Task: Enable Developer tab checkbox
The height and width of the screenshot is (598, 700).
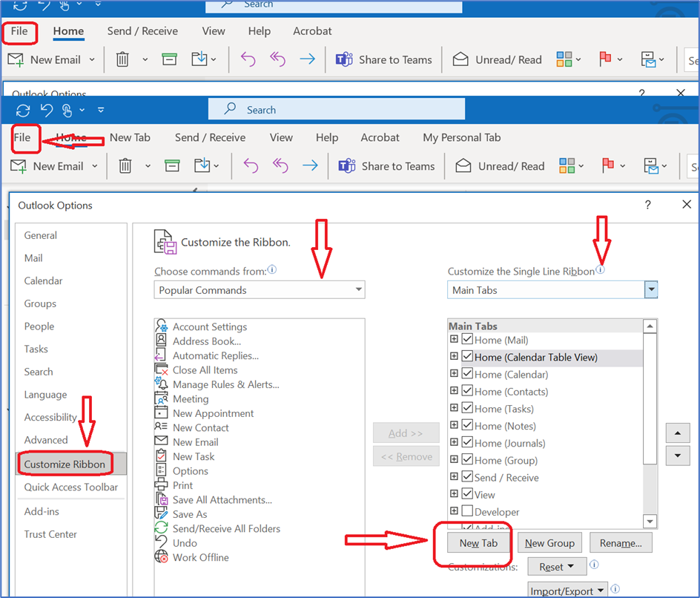Action: pyautogui.click(x=467, y=511)
